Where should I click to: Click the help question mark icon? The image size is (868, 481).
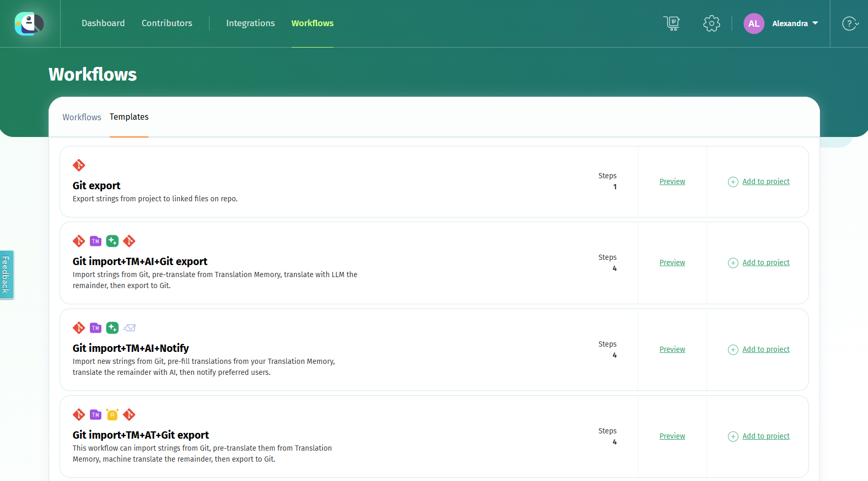(x=850, y=24)
